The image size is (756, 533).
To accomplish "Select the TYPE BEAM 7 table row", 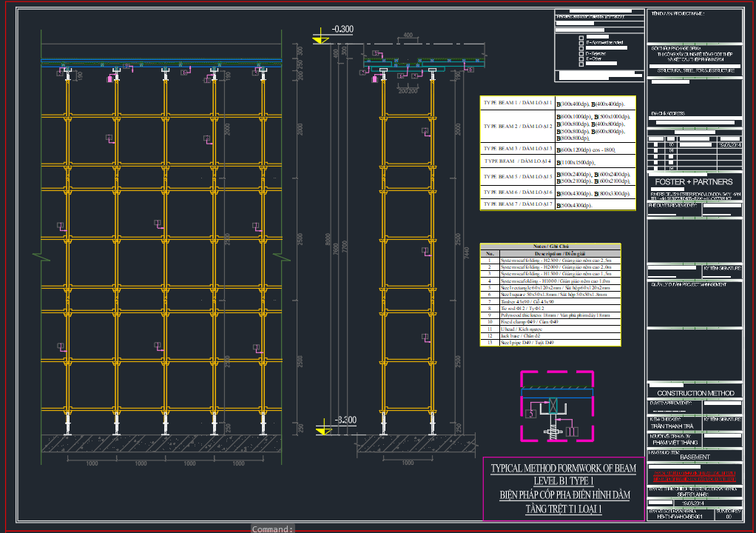I will (x=556, y=204).
